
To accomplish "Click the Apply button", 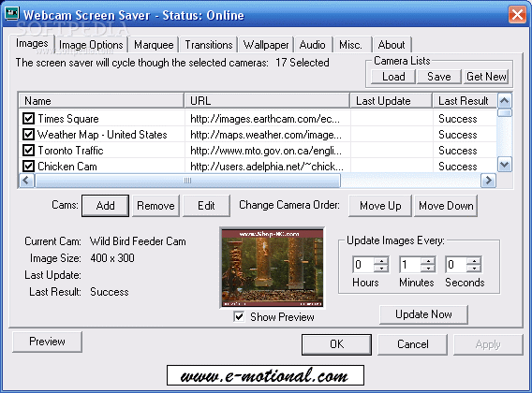I will (x=488, y=344).
